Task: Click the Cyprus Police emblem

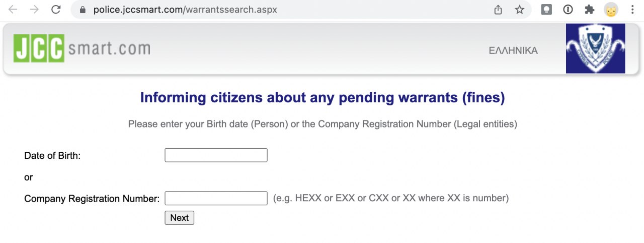Action: pyautogui.click(x=595, y=48)
